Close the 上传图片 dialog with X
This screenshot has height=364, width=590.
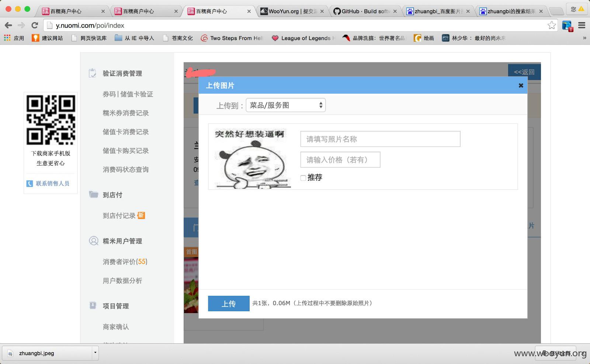tap(521, 86)
